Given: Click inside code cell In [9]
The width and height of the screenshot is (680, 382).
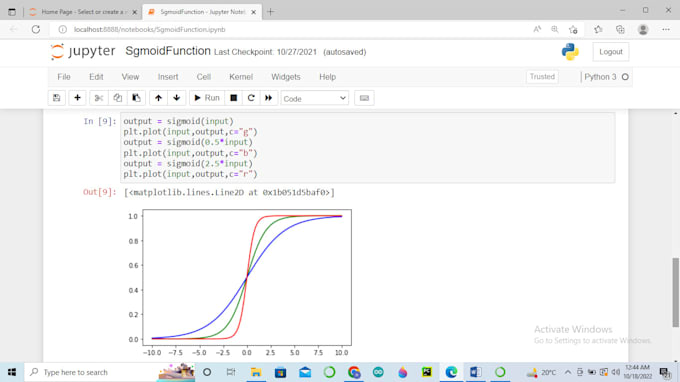Looking at the screenshot, I should point(368,147).
